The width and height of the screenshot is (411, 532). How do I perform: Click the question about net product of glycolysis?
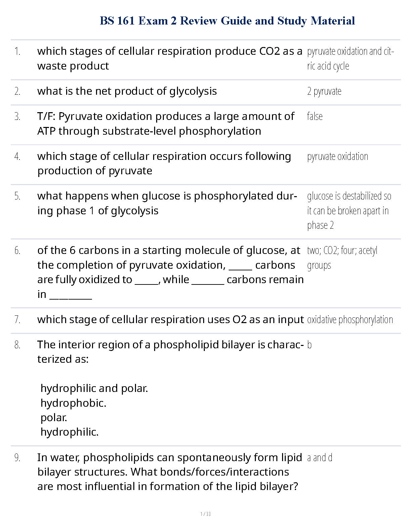pyautogui.click(x=127, y=91)
